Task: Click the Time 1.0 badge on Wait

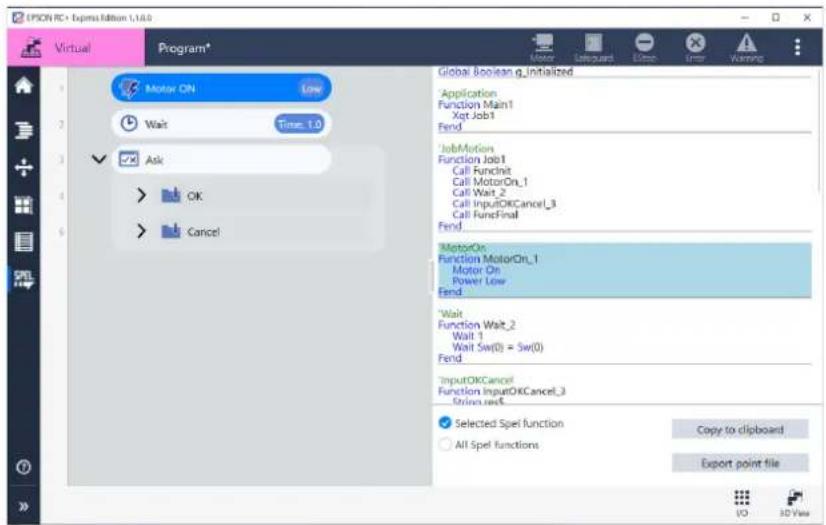Action: click(x=299, y=124)
